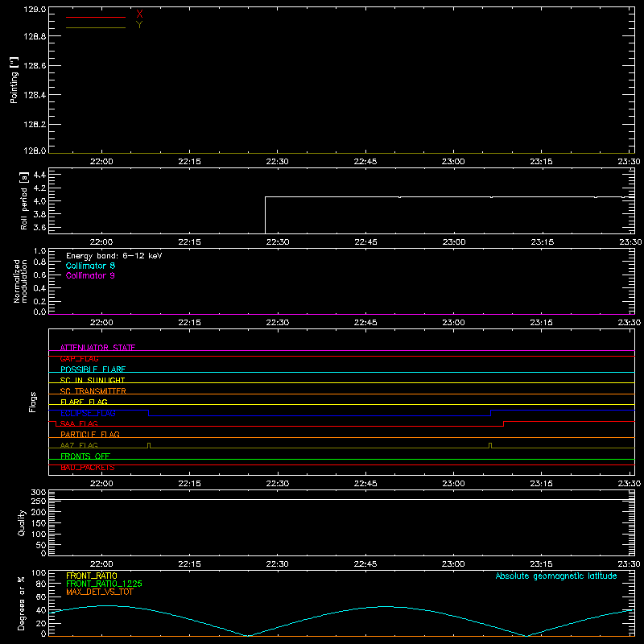Select 22:45 label under Roll period plot
Screen dimensions: 644x644
click(366, 242)
